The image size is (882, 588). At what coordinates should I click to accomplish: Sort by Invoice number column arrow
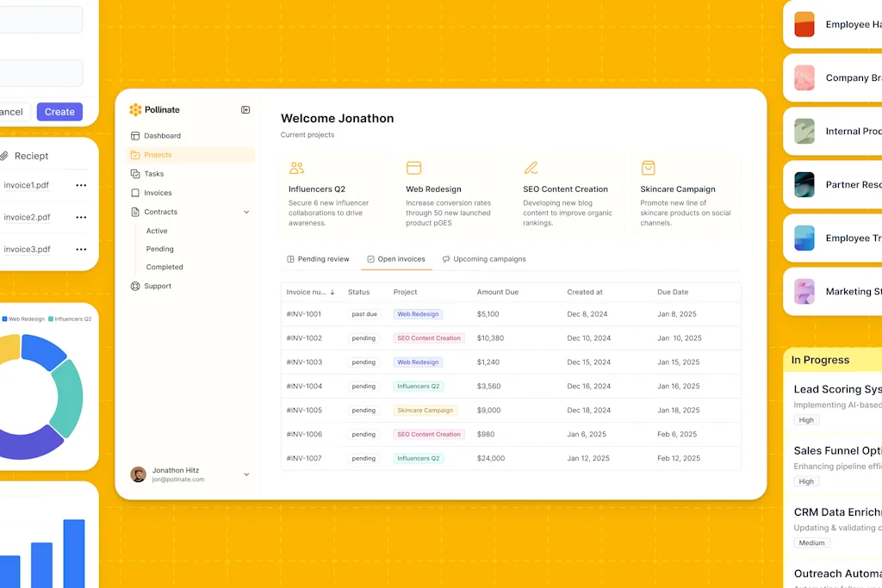(x=332, y=293)
